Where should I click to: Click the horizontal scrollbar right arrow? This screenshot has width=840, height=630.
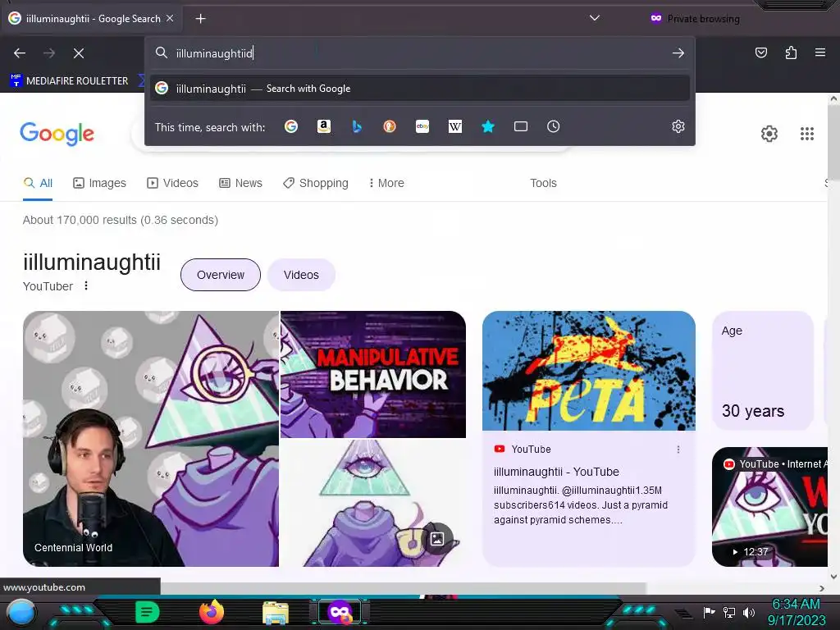[822, 588]
